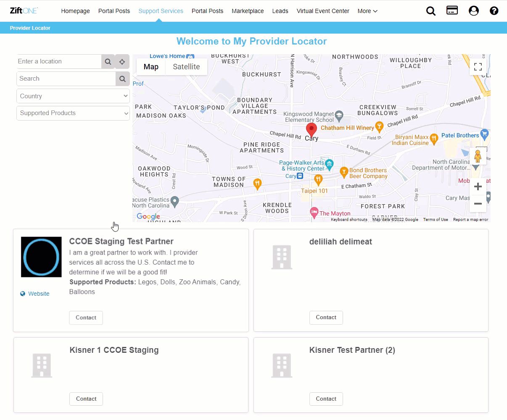Select the Street View pegman
Screen dimensions: 507x420
(478, 156)
